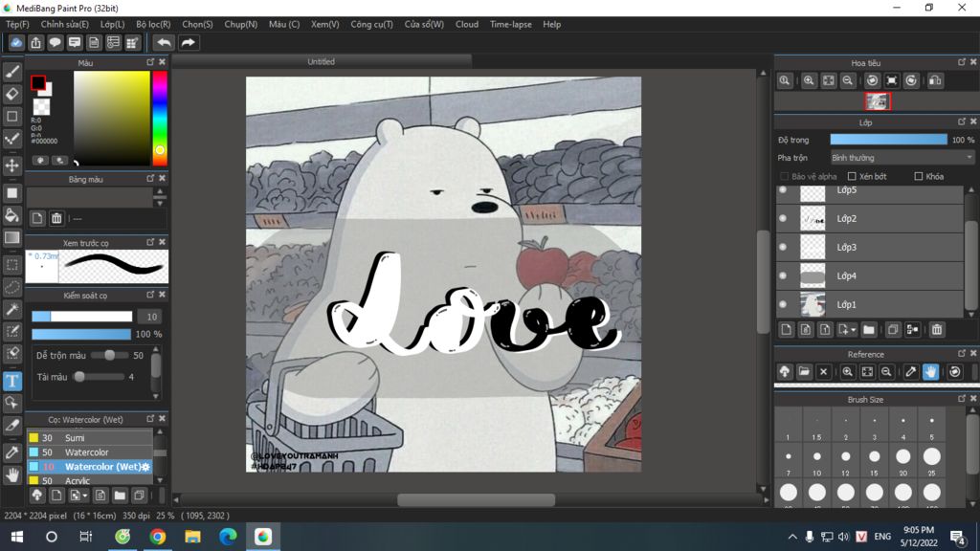Zoom out on the navigator panel

[848, 80]
